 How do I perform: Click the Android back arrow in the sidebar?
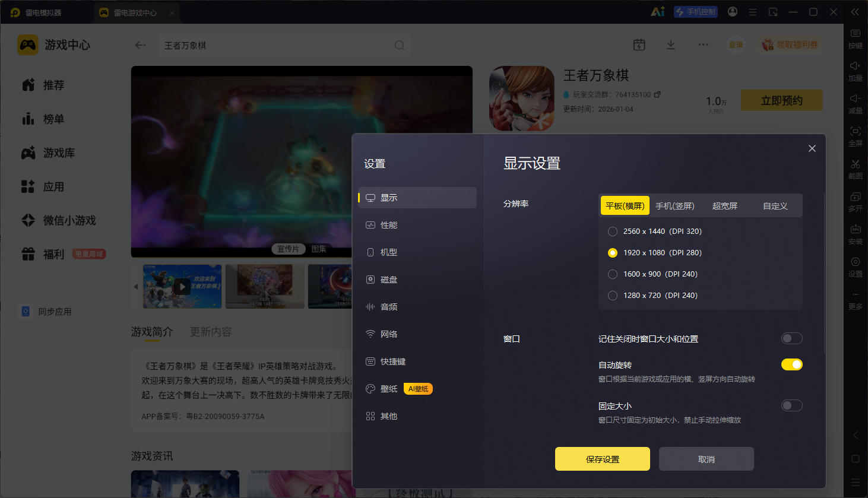pos(856,435)
